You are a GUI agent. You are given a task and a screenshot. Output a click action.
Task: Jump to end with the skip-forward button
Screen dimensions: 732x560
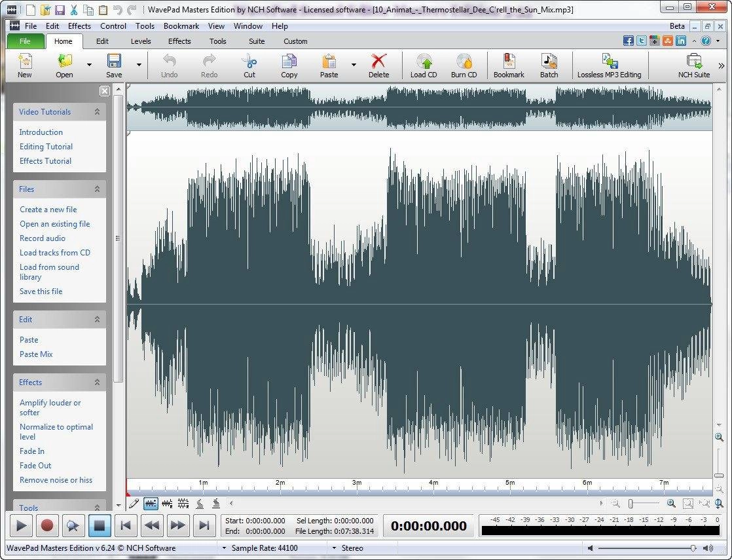point(204,526)
